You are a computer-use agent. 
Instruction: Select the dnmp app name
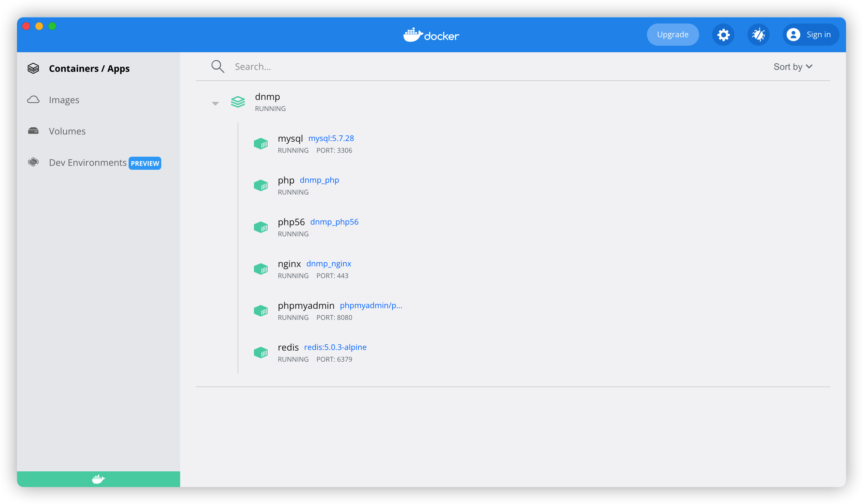click(x=267, y=97)
